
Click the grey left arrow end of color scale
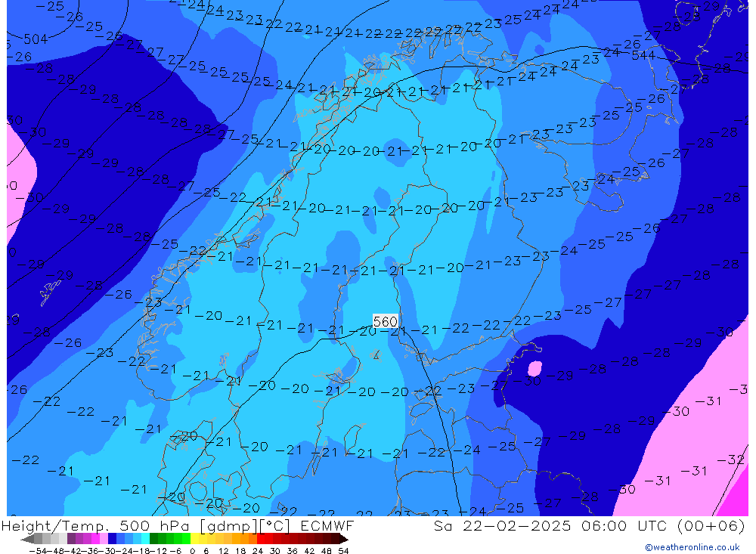27,540
